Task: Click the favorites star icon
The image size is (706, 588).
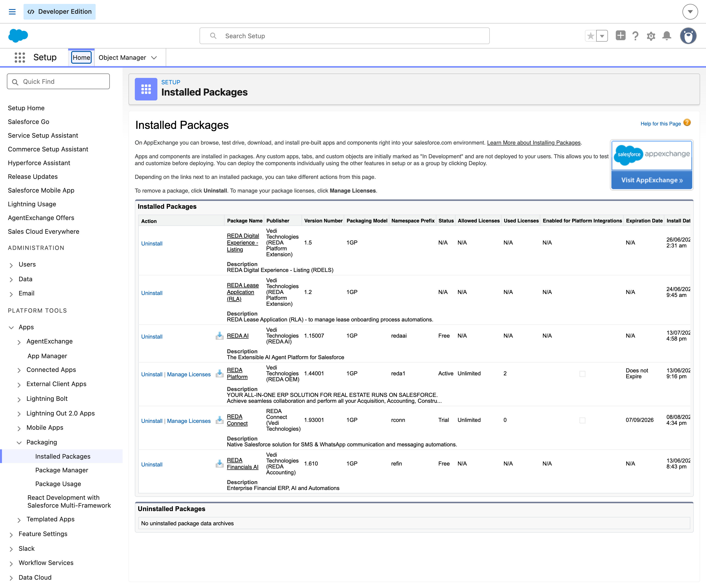Action: [x=590, y=36]
